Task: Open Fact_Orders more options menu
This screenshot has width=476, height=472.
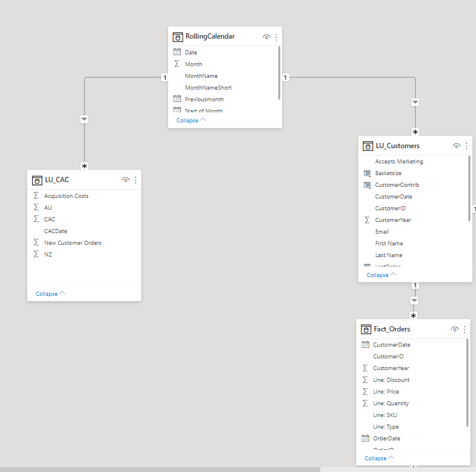Action: point(464,329)
